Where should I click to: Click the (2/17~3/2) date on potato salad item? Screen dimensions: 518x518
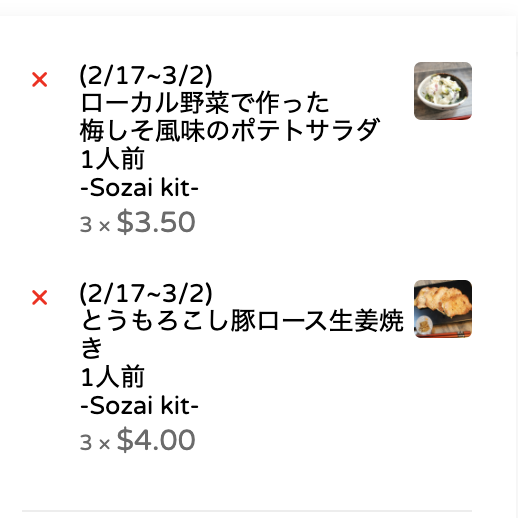tap(146, 75)
